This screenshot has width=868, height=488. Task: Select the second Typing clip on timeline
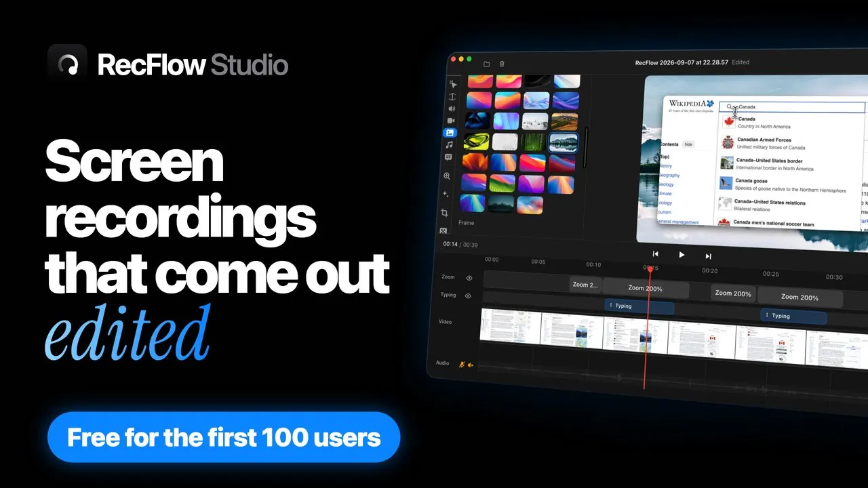pyautogui.click(x=793, y=317)
